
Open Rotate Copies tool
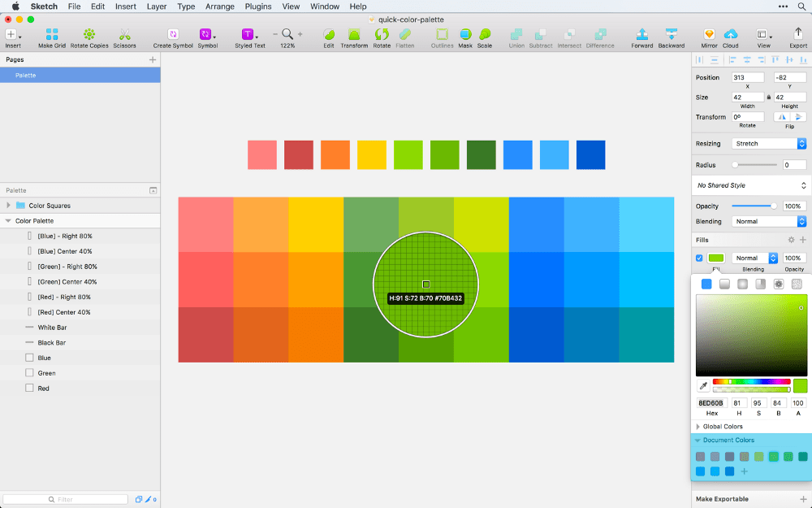click(89, 34)
